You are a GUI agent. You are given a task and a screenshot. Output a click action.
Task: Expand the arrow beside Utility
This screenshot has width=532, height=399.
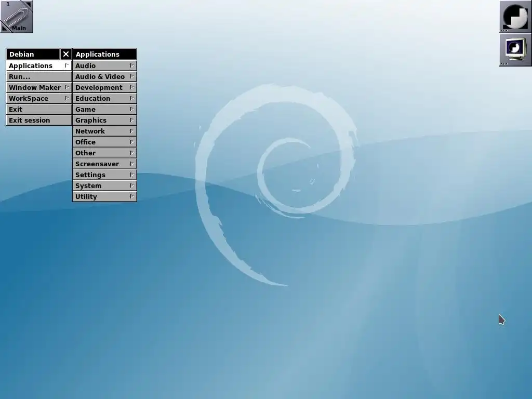[132, 196]
